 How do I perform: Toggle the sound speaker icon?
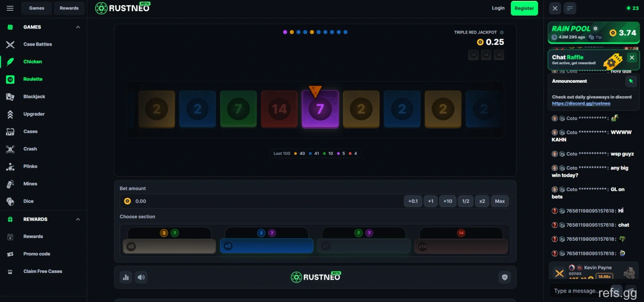tap(141, 277)
